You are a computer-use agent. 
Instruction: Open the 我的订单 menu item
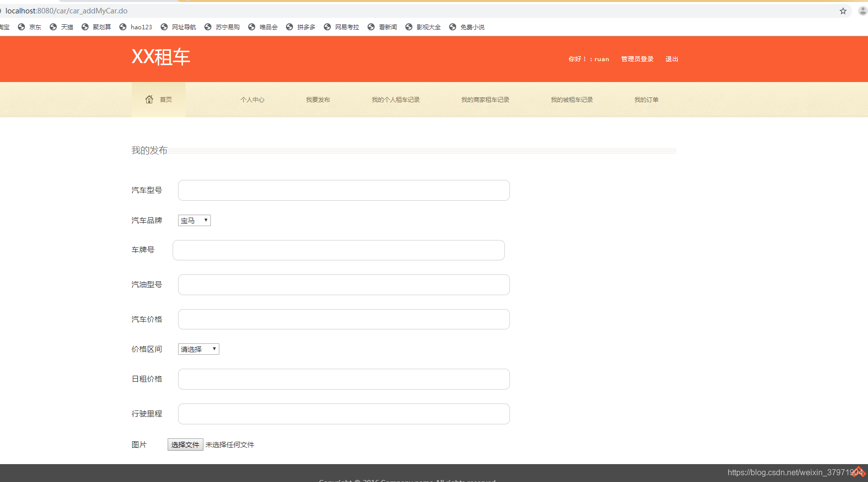tap(647, 100)
